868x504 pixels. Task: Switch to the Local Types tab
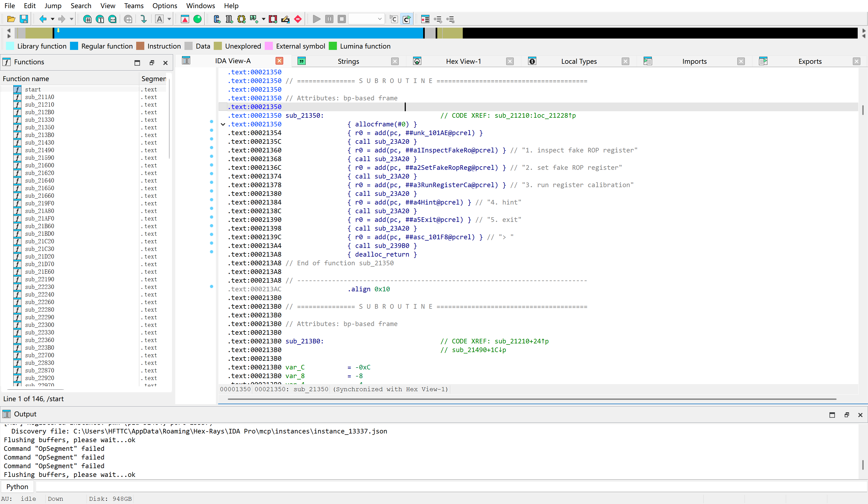[x=579, y=61]
